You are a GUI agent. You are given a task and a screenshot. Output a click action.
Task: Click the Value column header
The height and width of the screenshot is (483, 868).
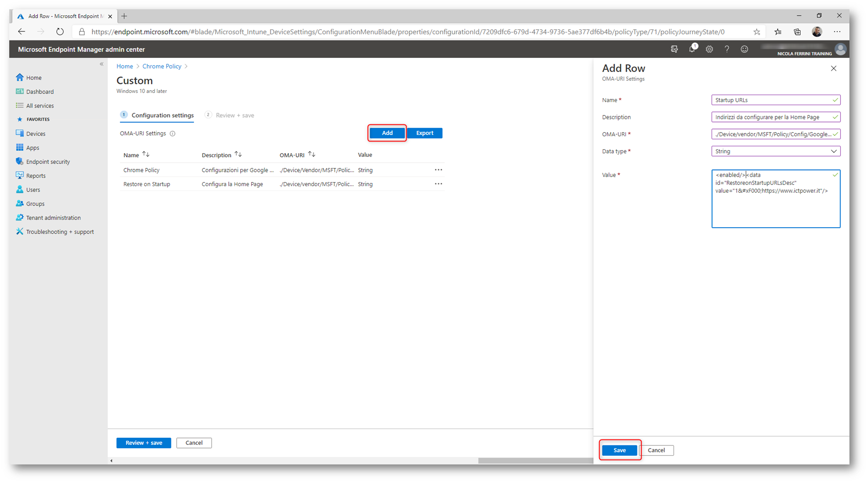coord(365,155)
